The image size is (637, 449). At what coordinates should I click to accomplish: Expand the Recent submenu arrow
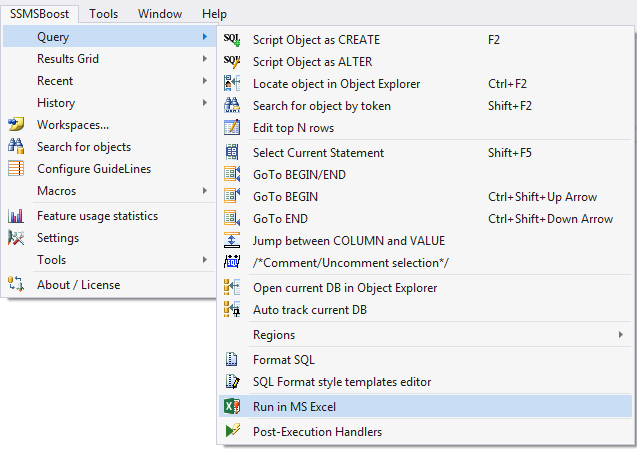click(205, 80)
